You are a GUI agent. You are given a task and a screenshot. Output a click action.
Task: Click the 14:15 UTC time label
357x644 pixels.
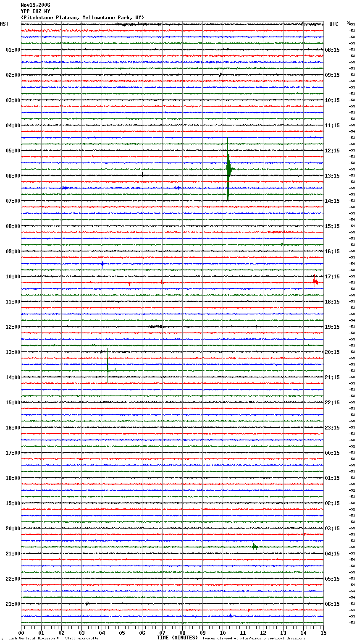point(332,201)
